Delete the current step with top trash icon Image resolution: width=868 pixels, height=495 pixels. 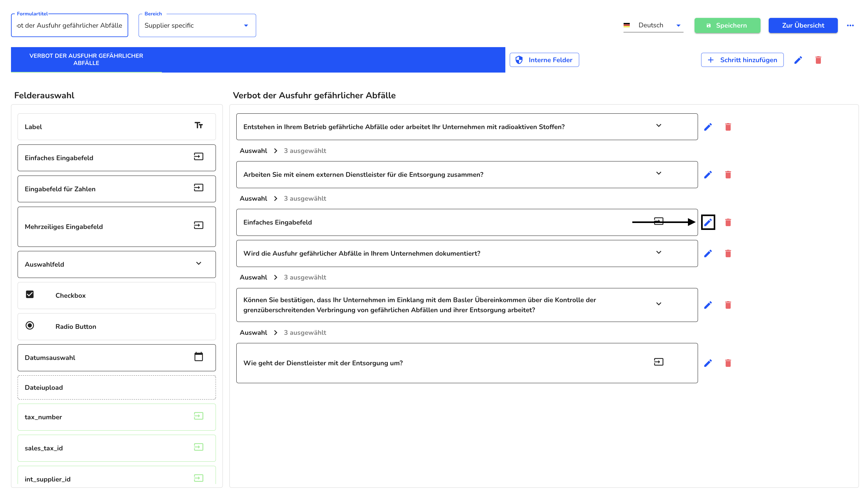tap(818, 60)
